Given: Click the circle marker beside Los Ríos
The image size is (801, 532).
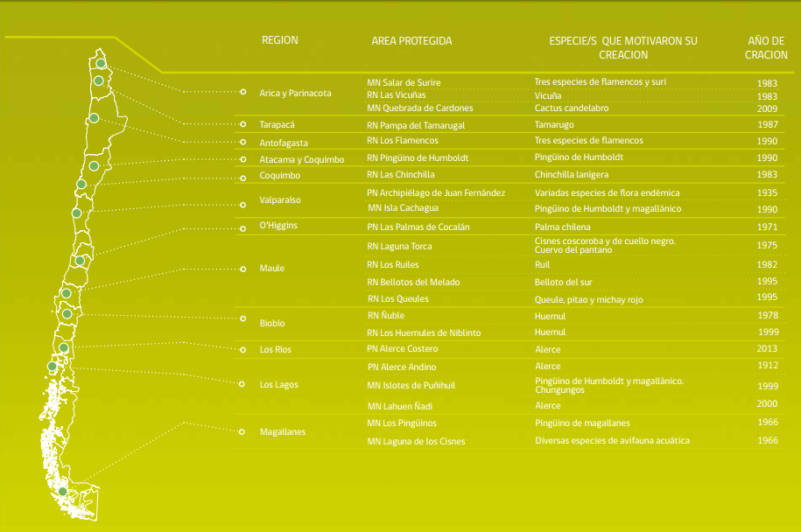Looking at the screenshot, I should [x=243, y=350].
